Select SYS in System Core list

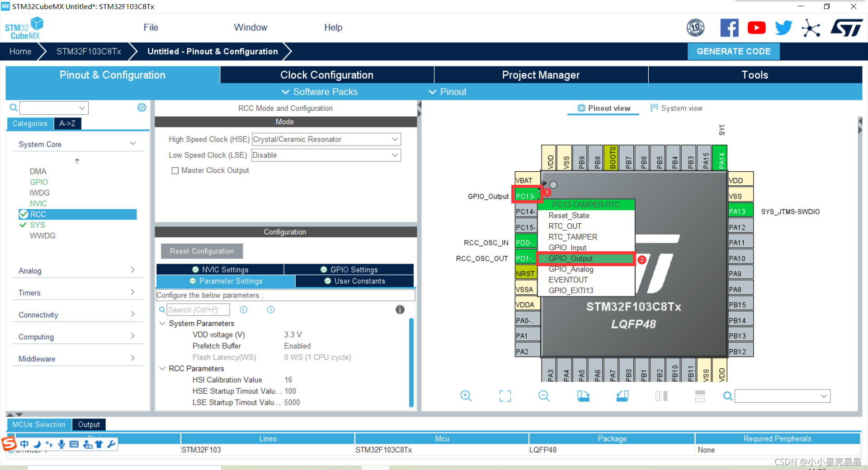(x=38, y=225)
